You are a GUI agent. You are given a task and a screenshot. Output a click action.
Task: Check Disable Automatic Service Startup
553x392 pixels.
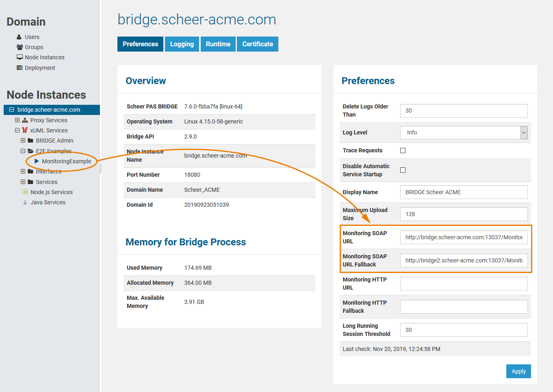pyautogui.click(x=403, y=170)
